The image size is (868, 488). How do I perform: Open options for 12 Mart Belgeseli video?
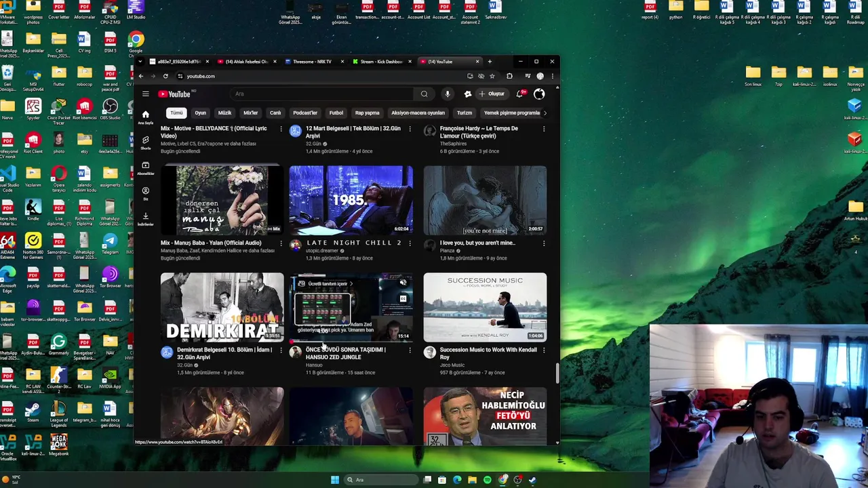(410, 128)
